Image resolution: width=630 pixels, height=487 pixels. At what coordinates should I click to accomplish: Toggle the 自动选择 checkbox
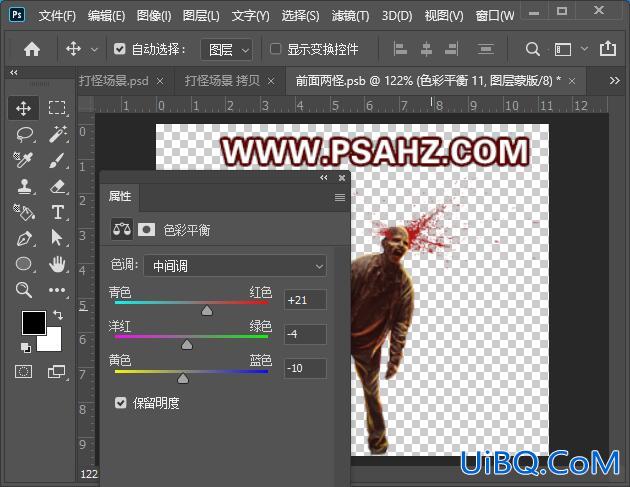tap(119, 49)
